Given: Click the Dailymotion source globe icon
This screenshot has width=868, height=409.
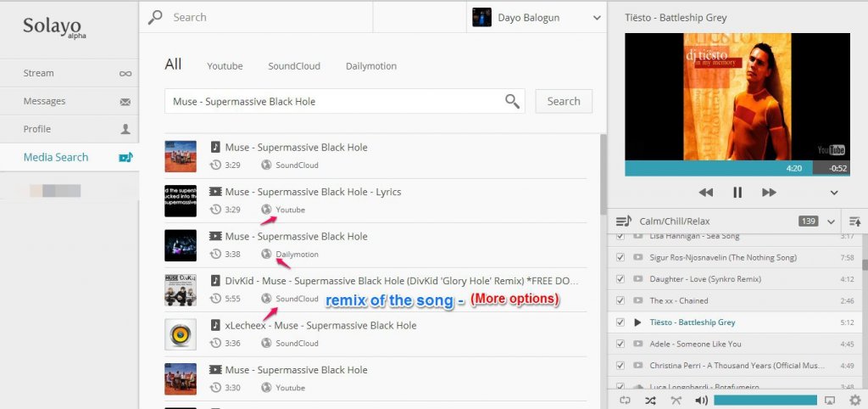Looking at the screenshot, I should [266, 254].
